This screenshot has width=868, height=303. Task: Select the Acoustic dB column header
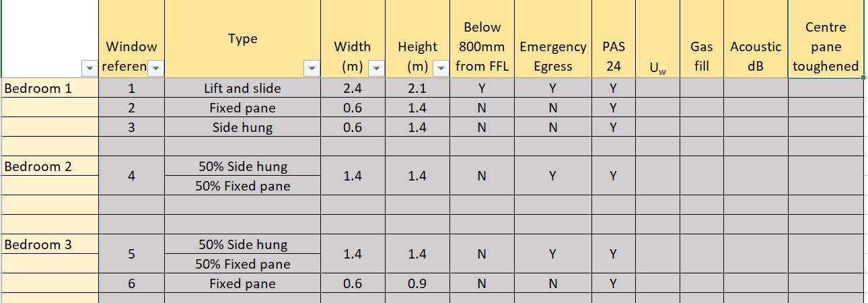[x=756, y=39]
